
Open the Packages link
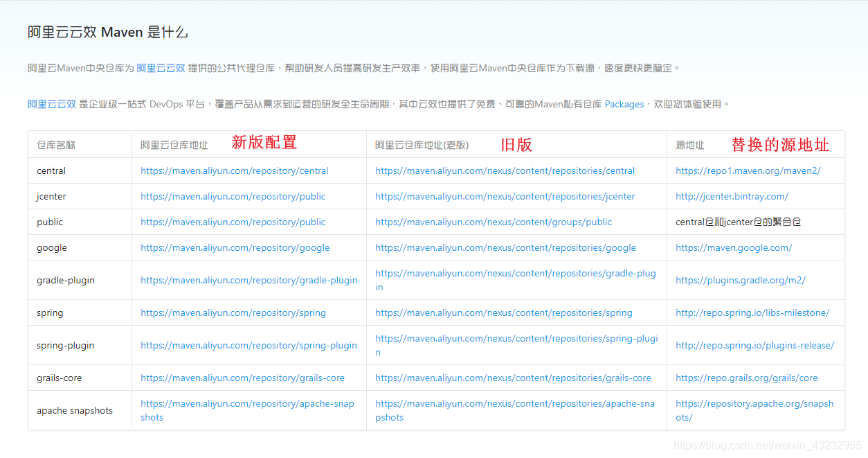[624, 104]
